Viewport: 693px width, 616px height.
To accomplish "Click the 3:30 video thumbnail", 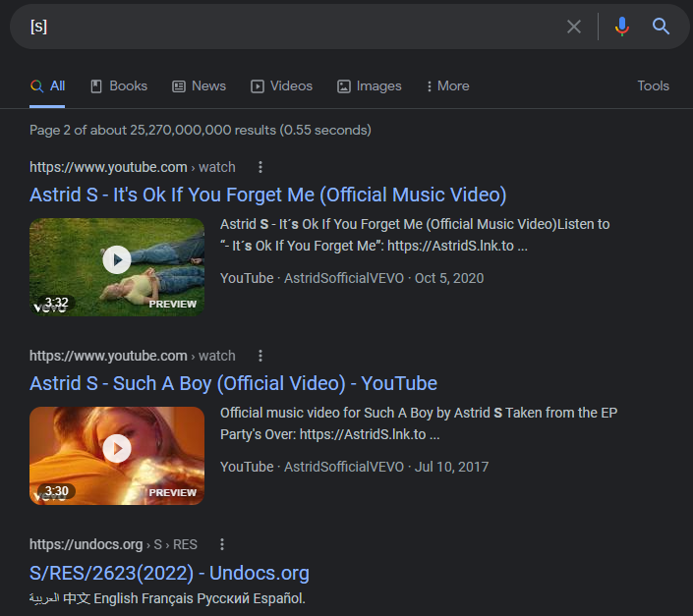I will 117,456.
